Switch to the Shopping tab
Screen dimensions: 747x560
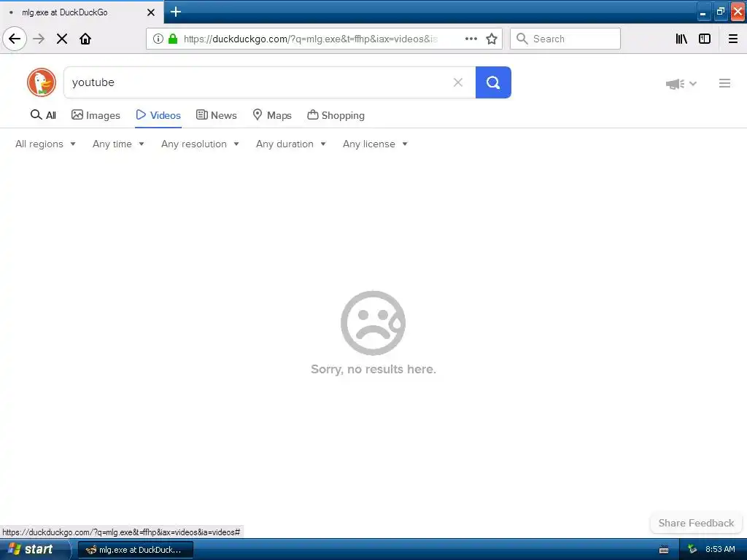[336, 115]
